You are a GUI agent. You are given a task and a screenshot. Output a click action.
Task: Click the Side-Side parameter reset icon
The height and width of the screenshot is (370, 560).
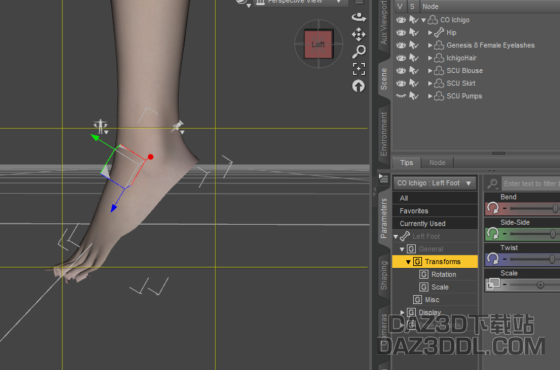493,234
